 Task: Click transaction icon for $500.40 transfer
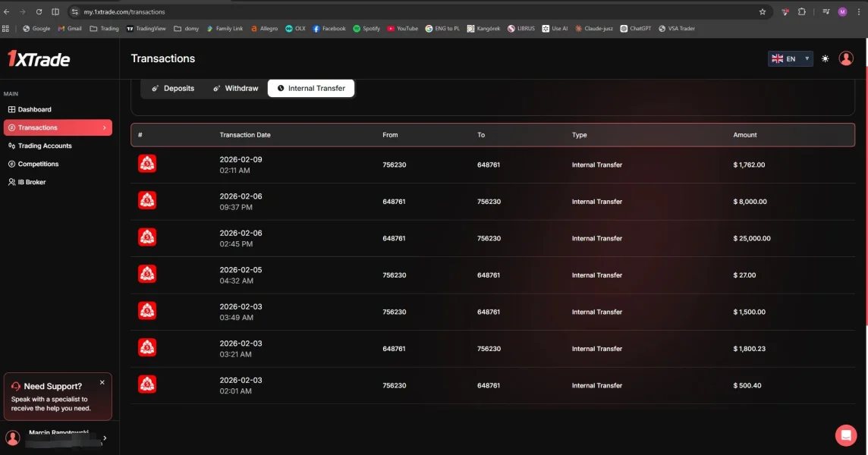[147, 384]
